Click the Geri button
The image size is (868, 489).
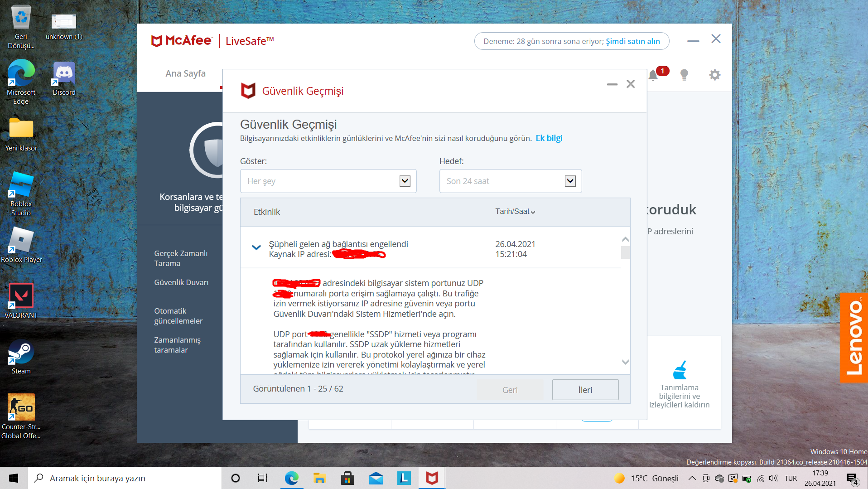(510, 390)
